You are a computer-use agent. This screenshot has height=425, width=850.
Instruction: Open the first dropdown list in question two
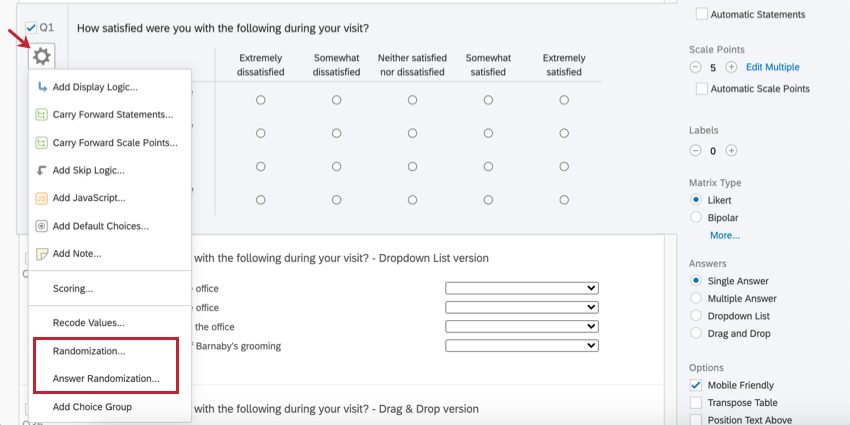[521, 288]
